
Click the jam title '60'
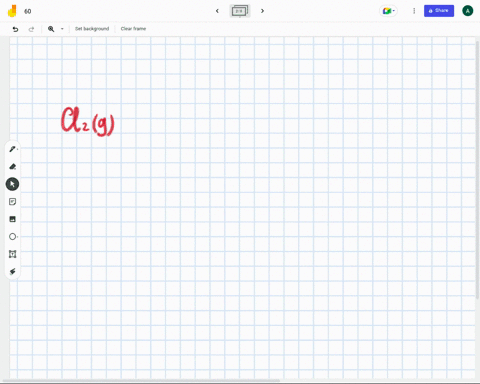tap(28, 11)
